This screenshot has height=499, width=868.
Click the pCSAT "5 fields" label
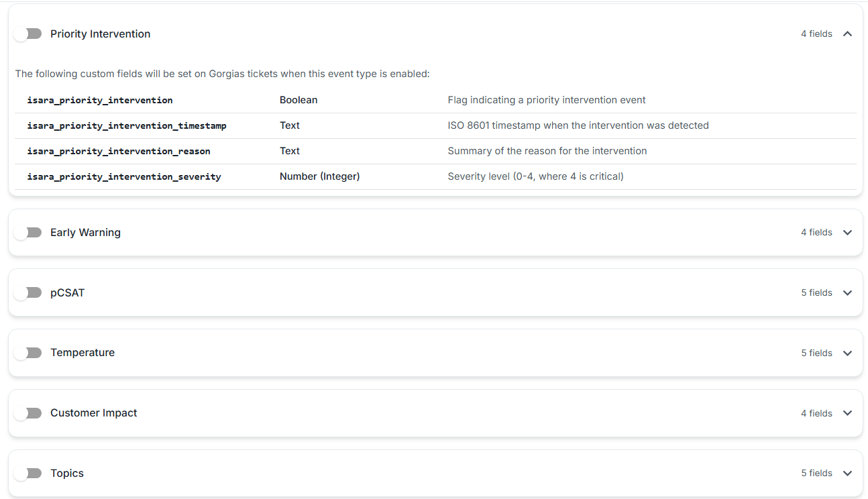click(x=816, y=292)
